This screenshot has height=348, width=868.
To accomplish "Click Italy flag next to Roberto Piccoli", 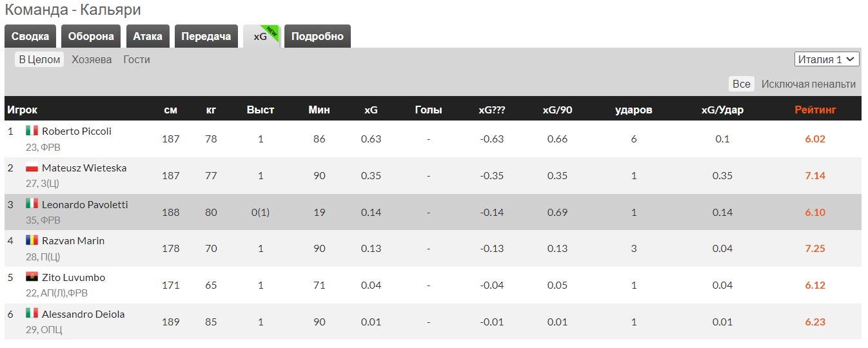I will click(x=32, y=131).
